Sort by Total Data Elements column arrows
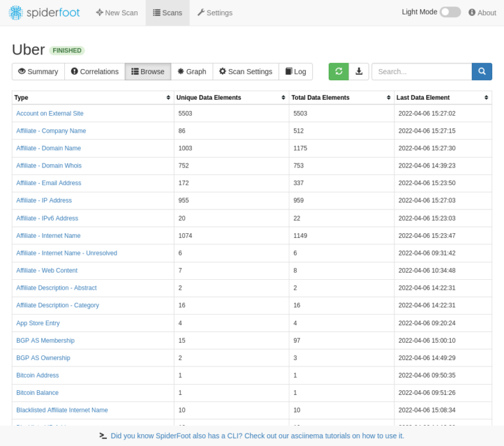The width and height of the screenshot is (504, 446). 388,97
